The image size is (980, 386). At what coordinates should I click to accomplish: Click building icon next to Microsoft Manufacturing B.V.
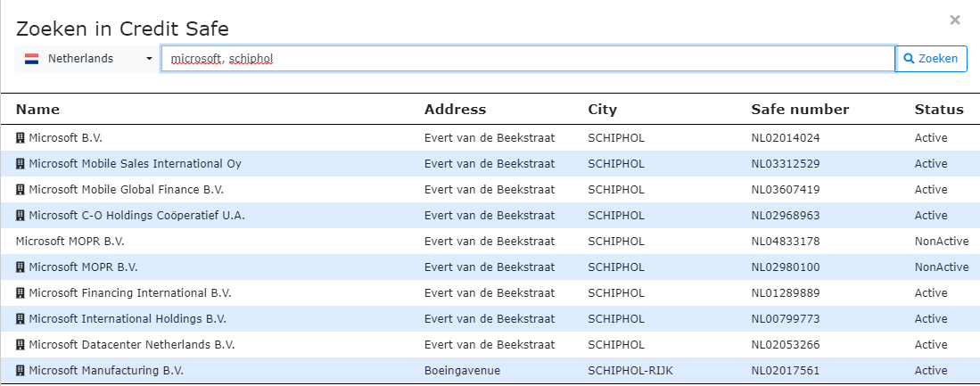21,371
